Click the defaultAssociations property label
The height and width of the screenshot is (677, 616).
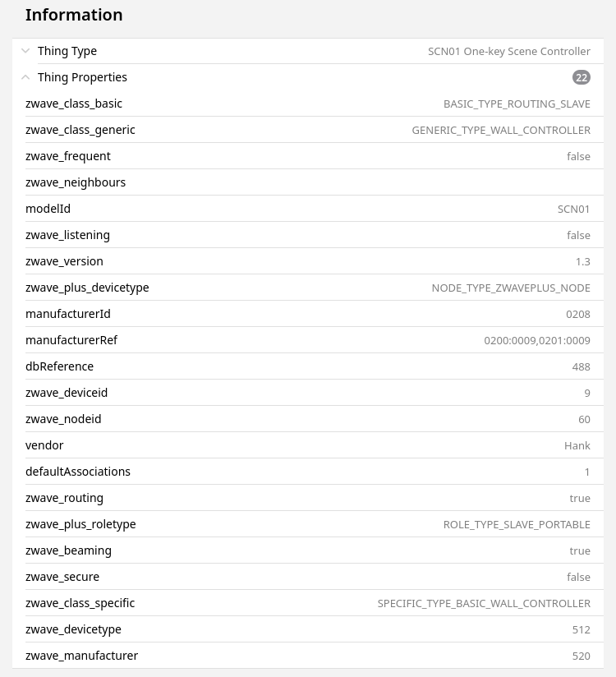pos(78,472)
